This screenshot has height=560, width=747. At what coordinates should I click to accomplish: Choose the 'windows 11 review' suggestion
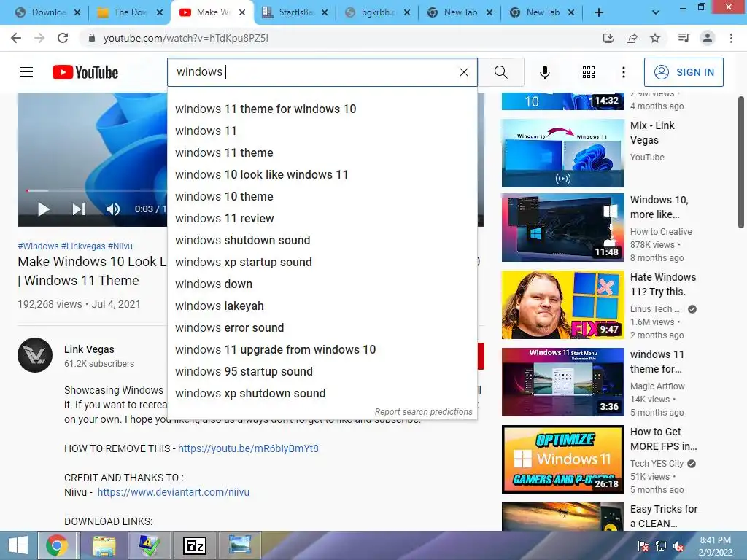[322, 219]
